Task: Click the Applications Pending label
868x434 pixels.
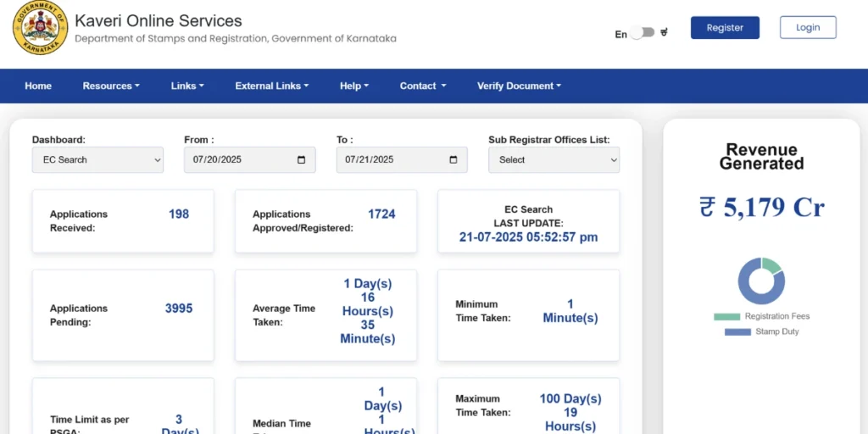Action: 79,315
